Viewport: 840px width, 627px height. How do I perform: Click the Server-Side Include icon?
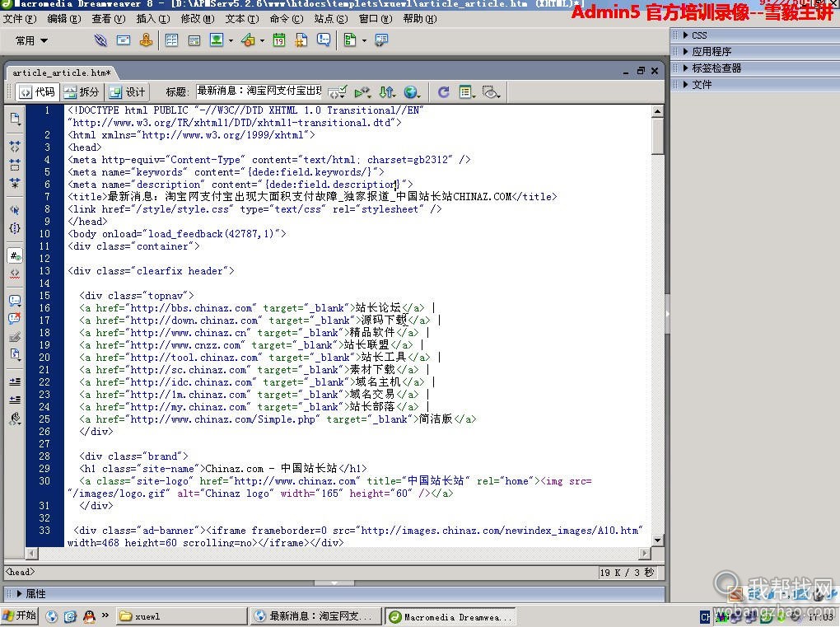[x=301, y=40]
